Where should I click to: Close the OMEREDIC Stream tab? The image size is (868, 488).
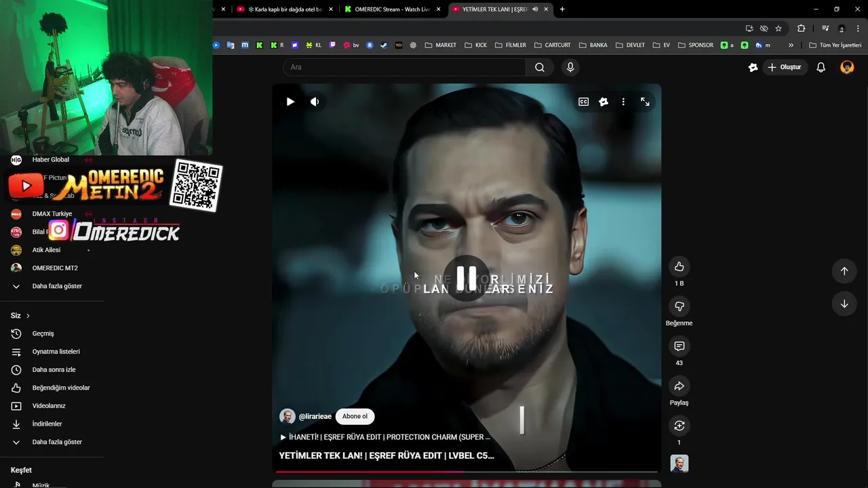coord(438,9)
